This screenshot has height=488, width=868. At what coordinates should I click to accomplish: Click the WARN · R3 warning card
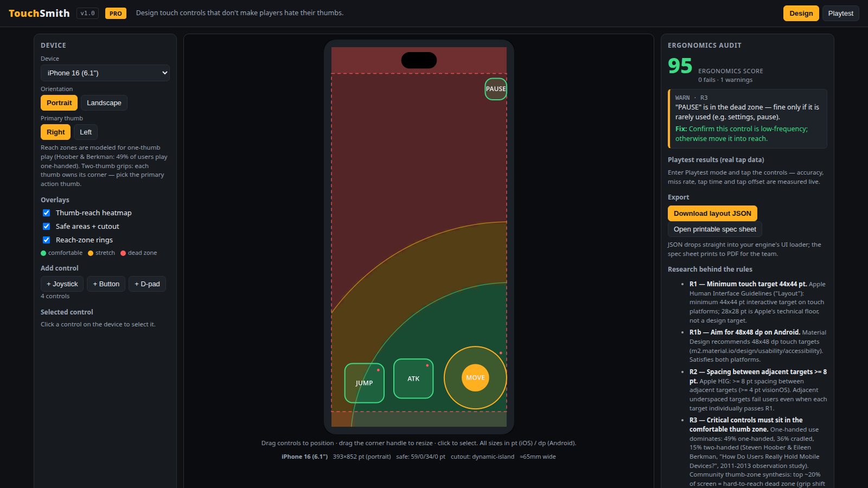pyautogui.click(x=748, y=119)
